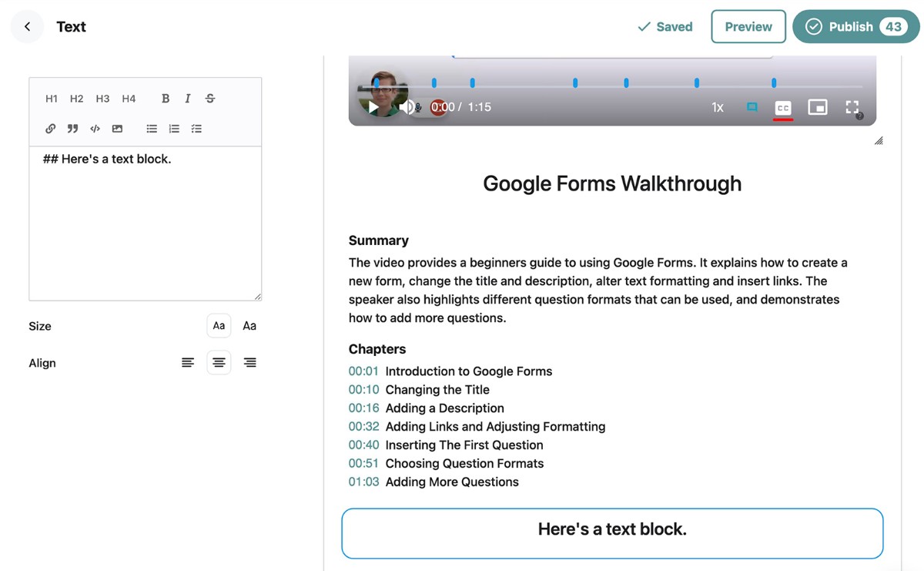924x571 pixels.
Task: Insert an image in the editor
Action: tap(117, 129)
